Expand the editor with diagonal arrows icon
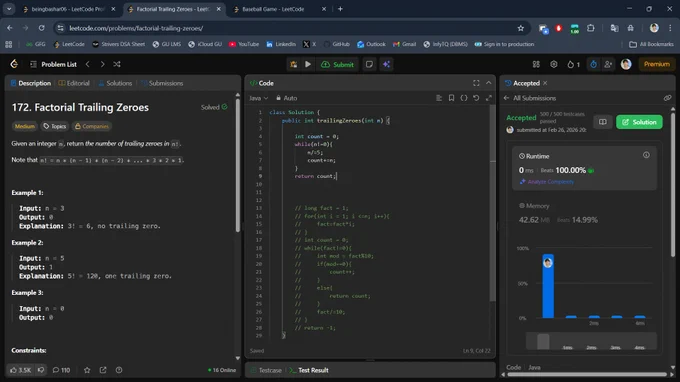 489,98
